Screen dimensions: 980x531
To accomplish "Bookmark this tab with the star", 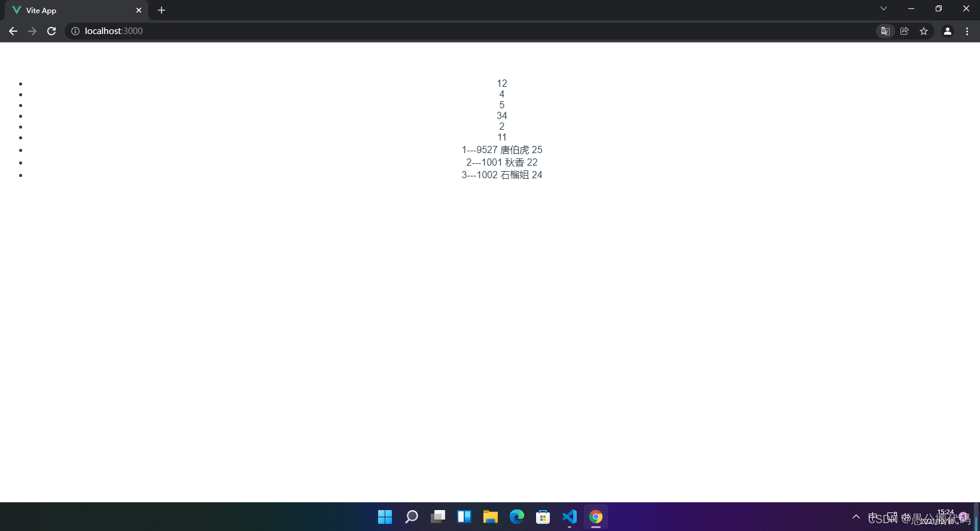I will (924, 31).
